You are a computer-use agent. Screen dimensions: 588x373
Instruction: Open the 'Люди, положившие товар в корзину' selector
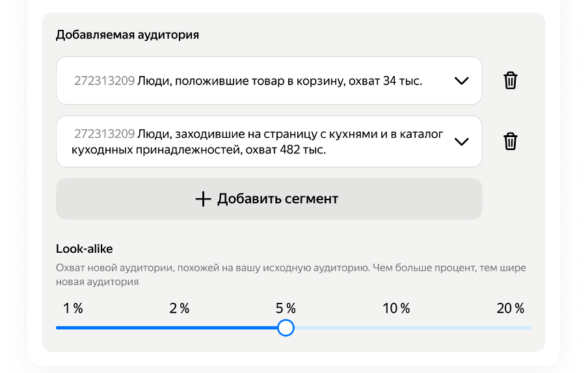[260, 81]
